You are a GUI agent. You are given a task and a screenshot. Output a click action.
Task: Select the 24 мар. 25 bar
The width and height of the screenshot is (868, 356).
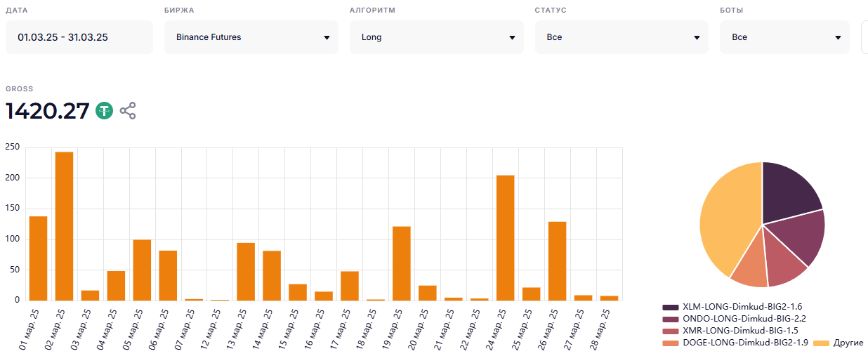(505, 238)
